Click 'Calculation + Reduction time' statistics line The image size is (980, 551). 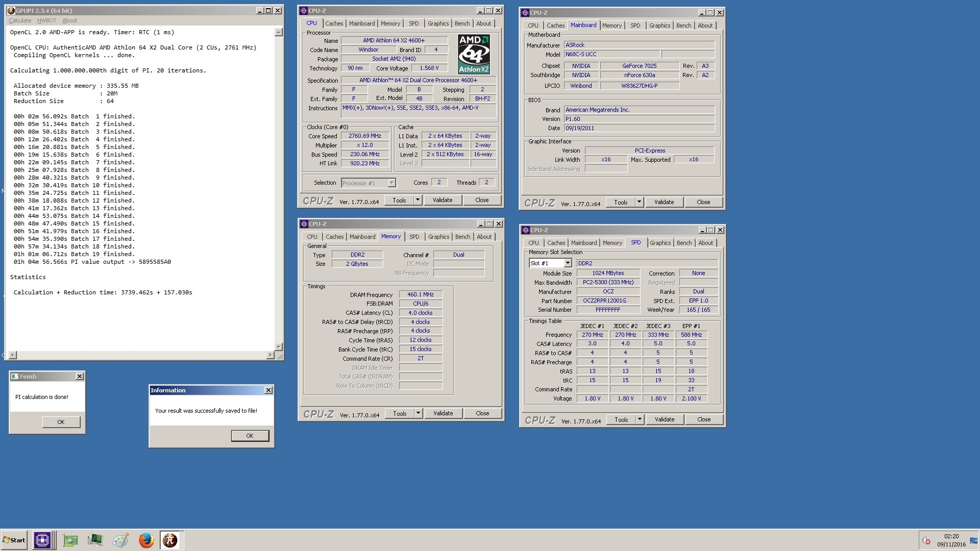[103, 292]
